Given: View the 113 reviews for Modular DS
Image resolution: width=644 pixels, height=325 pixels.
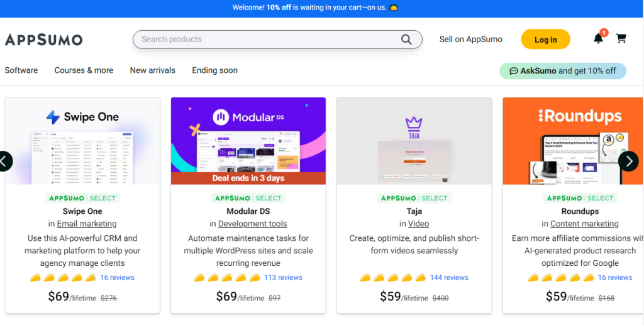Looking at the screenshot, I should [283, 277].
